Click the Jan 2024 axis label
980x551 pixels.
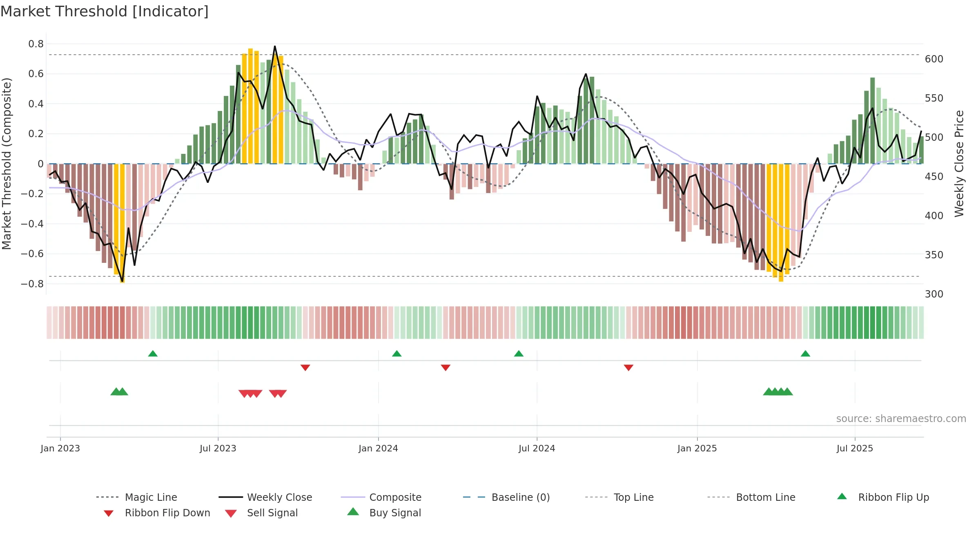pyautogui.click(x=378, y=448)
